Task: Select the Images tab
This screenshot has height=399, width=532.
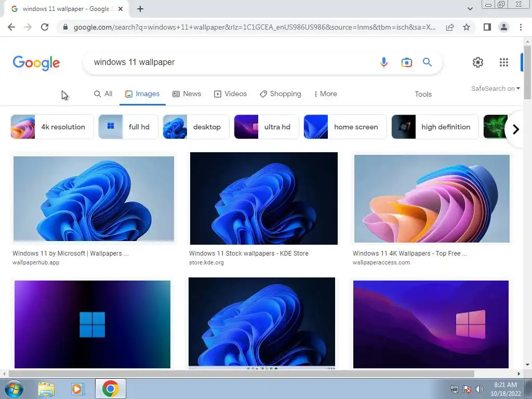Action: pos(142,94)
